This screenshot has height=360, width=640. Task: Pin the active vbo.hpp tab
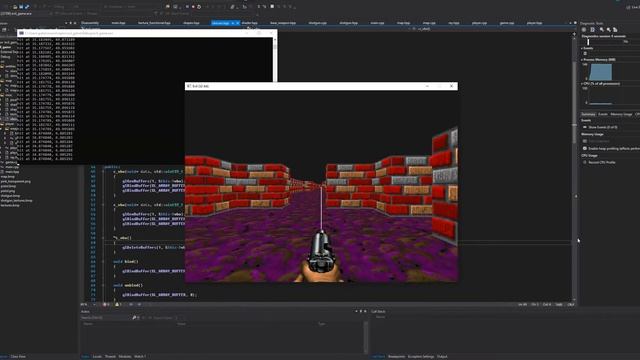point(233,23)
